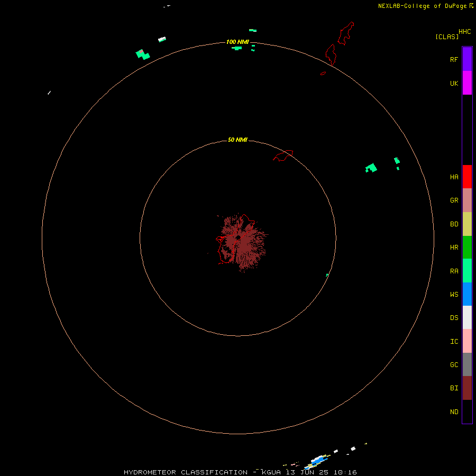Click the HA red legend swatch

click(x=467, y=177)
